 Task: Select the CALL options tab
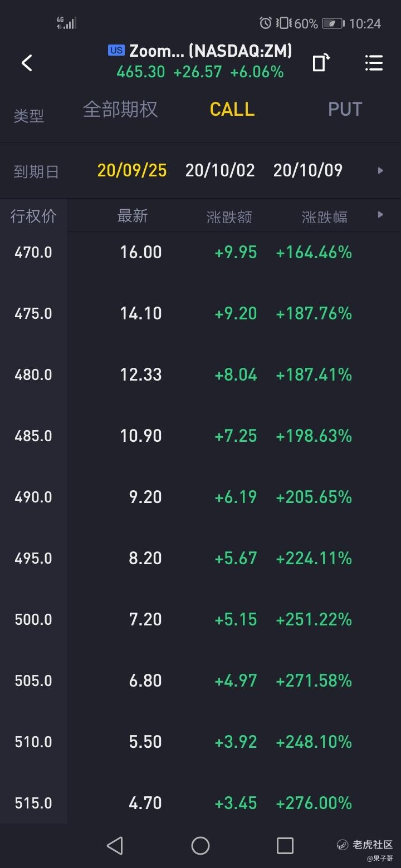[232, 109]
